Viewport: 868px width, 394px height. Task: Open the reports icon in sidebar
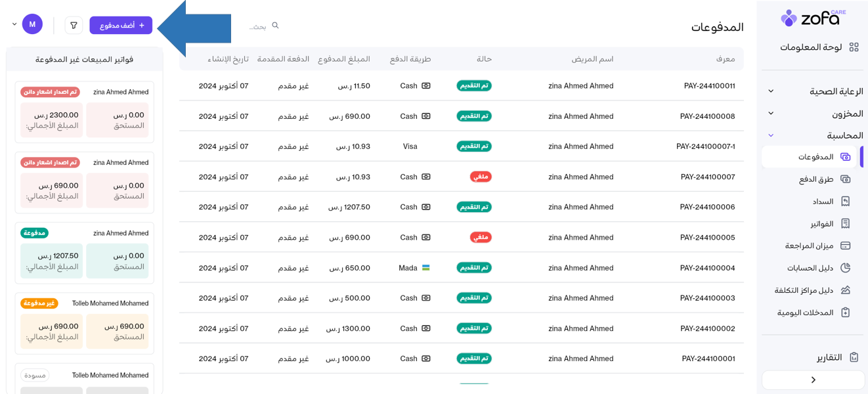(x=854, y=357)
